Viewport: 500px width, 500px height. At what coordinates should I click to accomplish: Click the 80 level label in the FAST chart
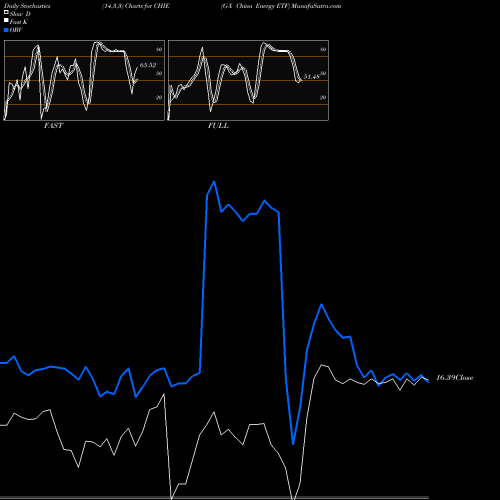click(x=159, y=49)
